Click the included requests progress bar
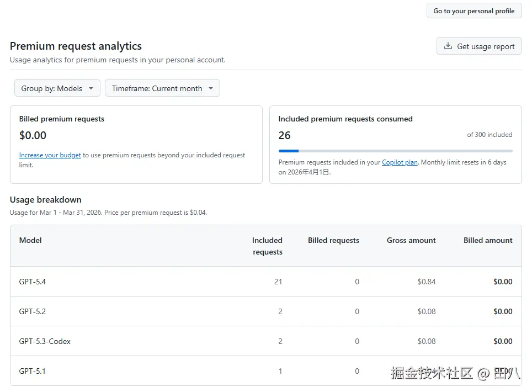This screenshot has height=392, width=532. pyautogui.click(x=395, y=151)
